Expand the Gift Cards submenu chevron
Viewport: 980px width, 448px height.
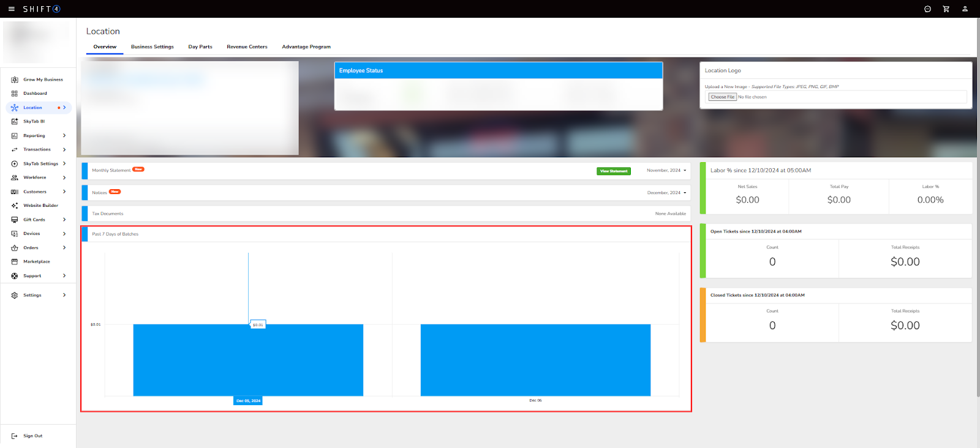pos(64,220)
